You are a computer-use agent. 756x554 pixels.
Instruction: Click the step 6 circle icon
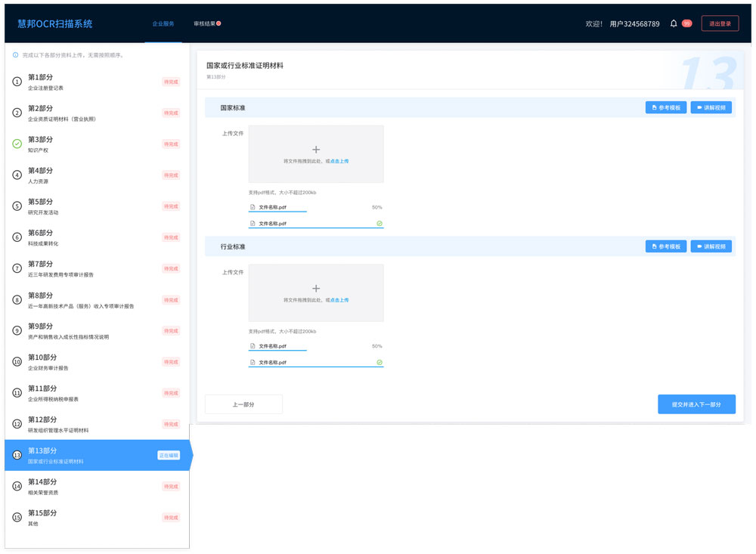[17, 237]
